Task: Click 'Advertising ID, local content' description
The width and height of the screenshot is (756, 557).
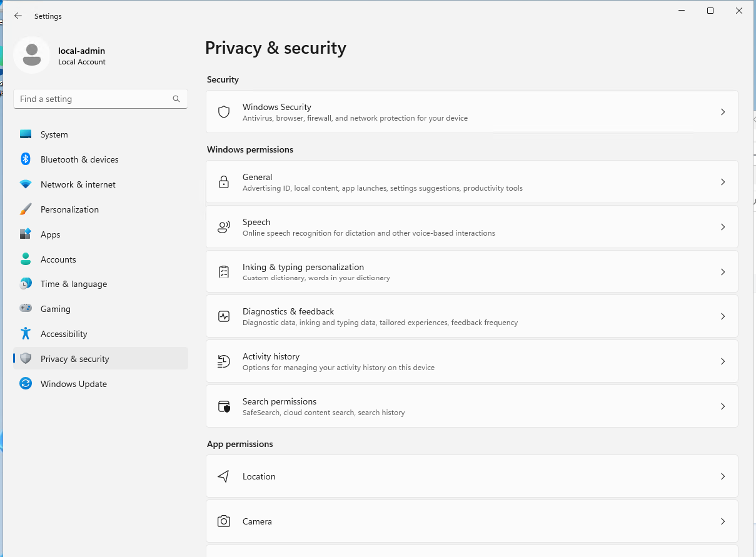Action: [x=383, y=188]
